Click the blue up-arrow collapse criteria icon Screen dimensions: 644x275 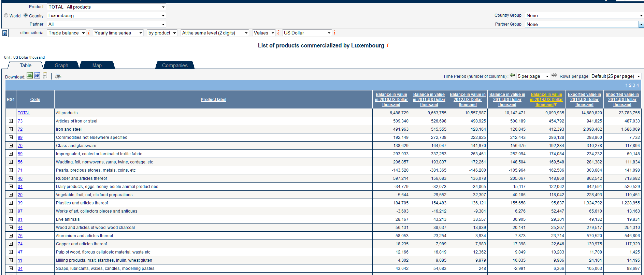pos(5,33)
